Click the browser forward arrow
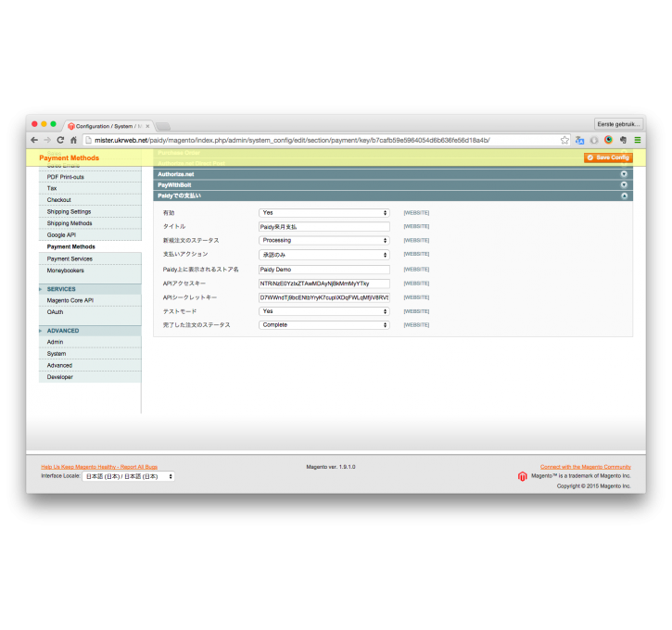Screen dimensions: 672x630 click(x=47, y=140)
